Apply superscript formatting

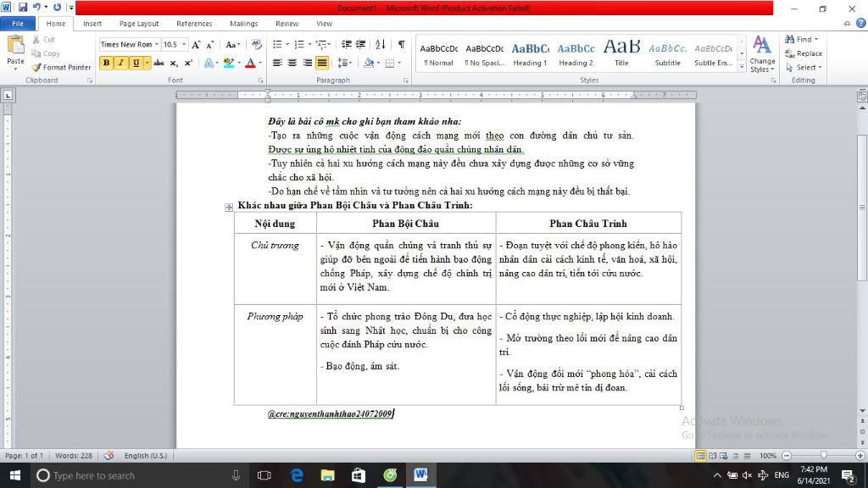click(x=188, y=63)
